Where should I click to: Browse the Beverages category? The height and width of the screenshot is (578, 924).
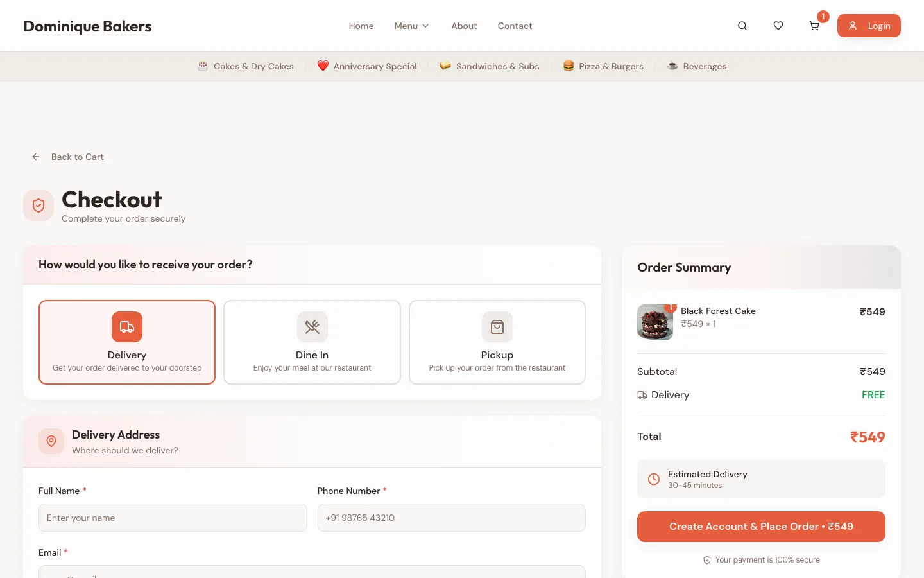pos(697,66)
